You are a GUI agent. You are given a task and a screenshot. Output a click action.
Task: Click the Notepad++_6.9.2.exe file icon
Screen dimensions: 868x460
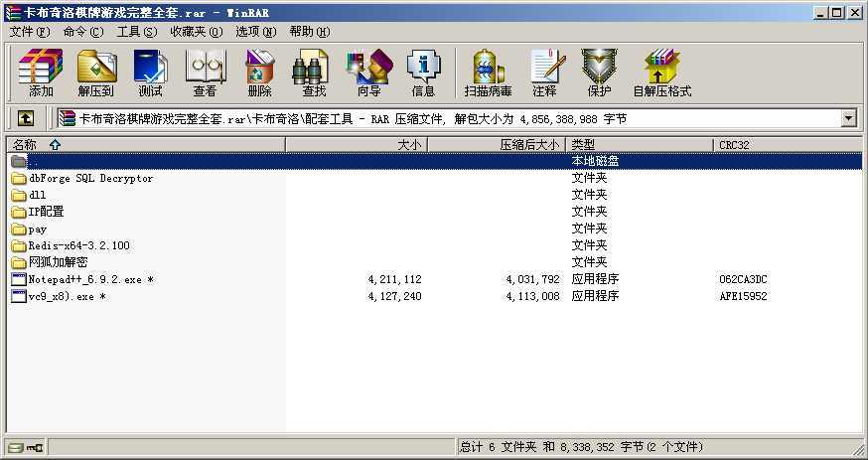tap(19, 279)
